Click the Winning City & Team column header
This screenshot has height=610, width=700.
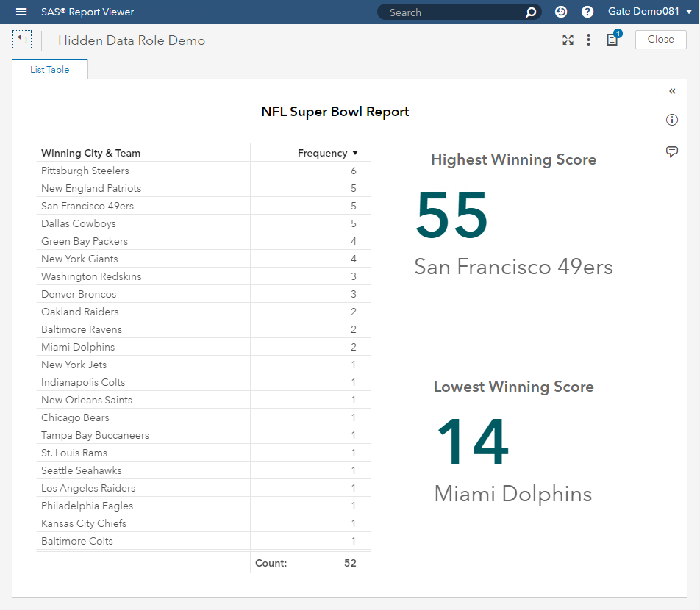pyautogui.click(x=91, y=153)
